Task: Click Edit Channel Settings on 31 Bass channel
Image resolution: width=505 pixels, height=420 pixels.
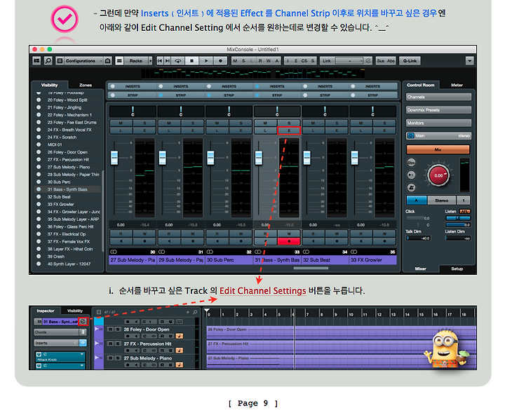Action: [288, 130]
